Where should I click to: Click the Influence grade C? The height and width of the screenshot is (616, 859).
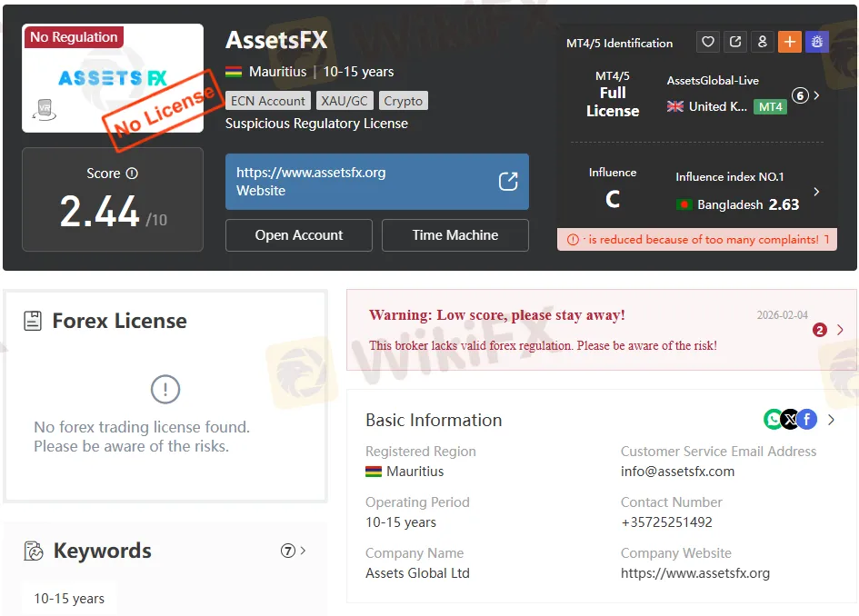(x=613, y=199)
